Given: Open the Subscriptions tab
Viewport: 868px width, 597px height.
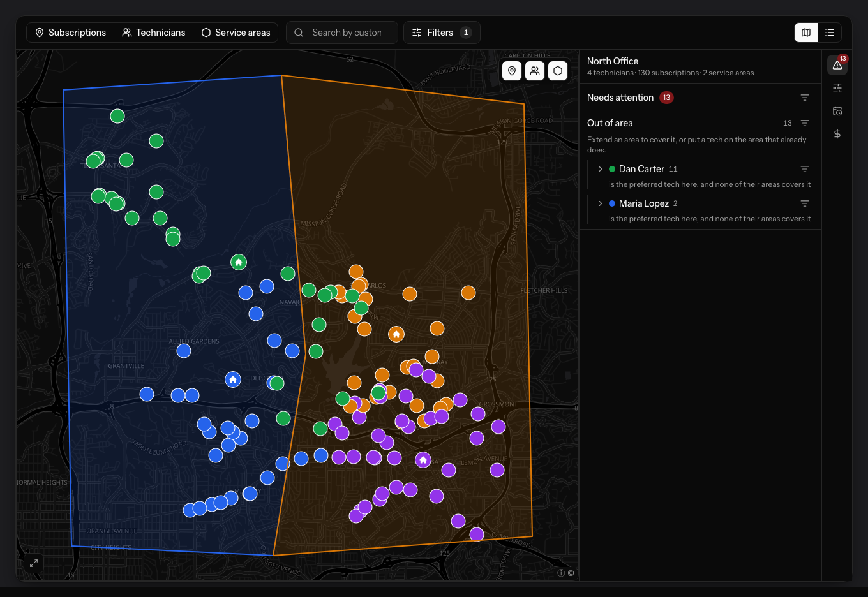Looking at the screenshot, I should [70, 33].
